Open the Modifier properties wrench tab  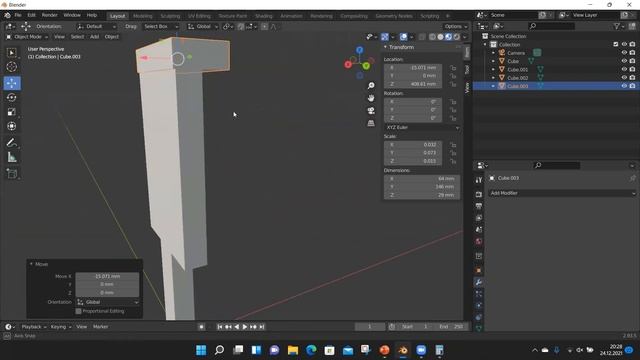[479, 282]
